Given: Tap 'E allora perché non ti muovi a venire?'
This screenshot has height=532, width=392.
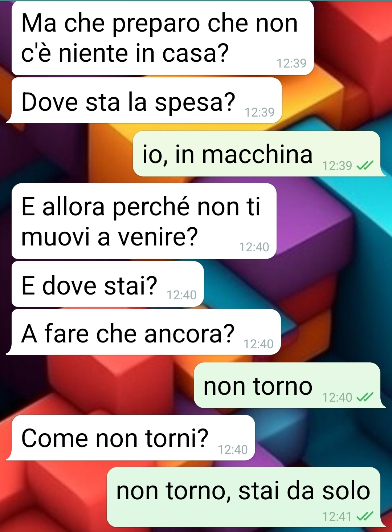Looking at the screenshot, I should click(144, 221).
